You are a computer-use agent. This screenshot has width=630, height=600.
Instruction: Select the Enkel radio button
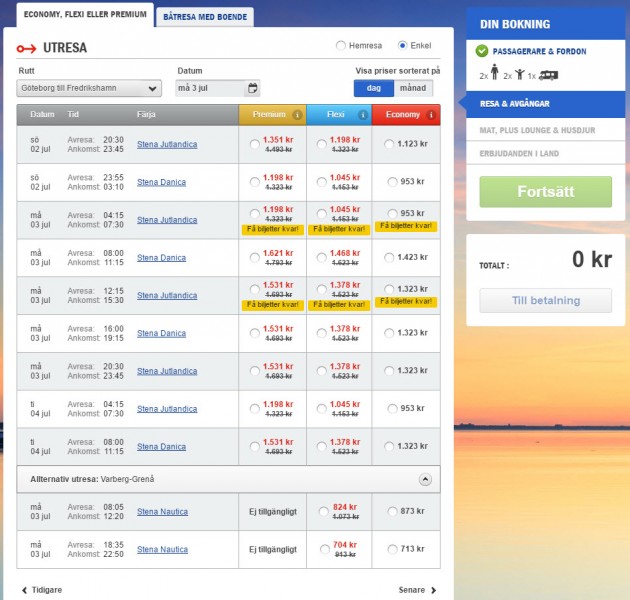(403, 46)
